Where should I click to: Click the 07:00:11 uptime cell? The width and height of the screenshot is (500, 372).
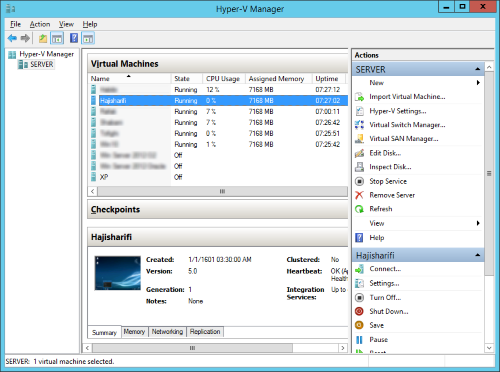pyautogui.click(x=328, y=112)
